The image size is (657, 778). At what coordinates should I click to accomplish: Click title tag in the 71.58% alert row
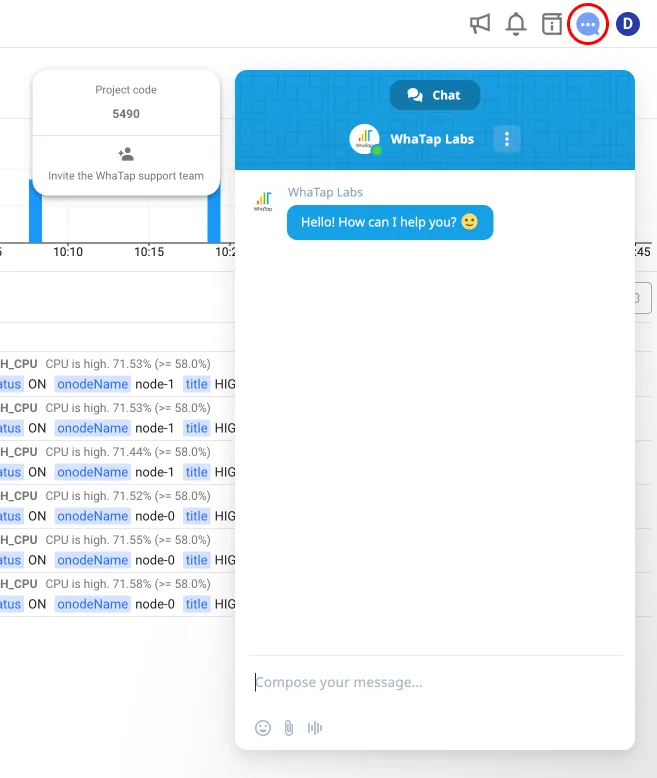tap(197, 604)
